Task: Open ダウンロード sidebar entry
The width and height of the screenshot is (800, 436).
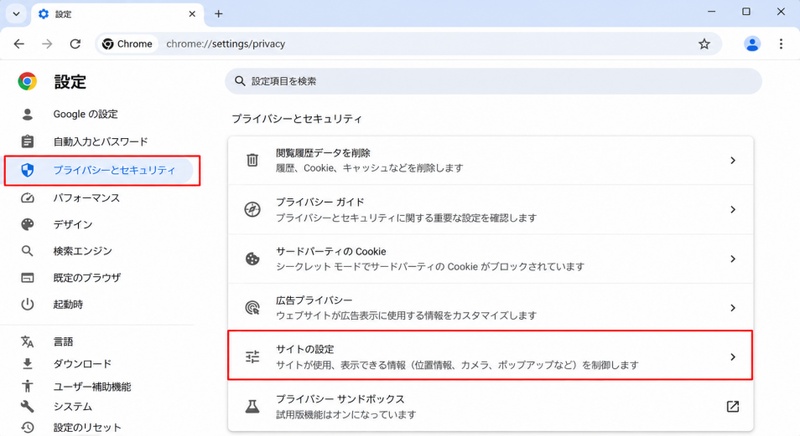Action: (82, 364)
